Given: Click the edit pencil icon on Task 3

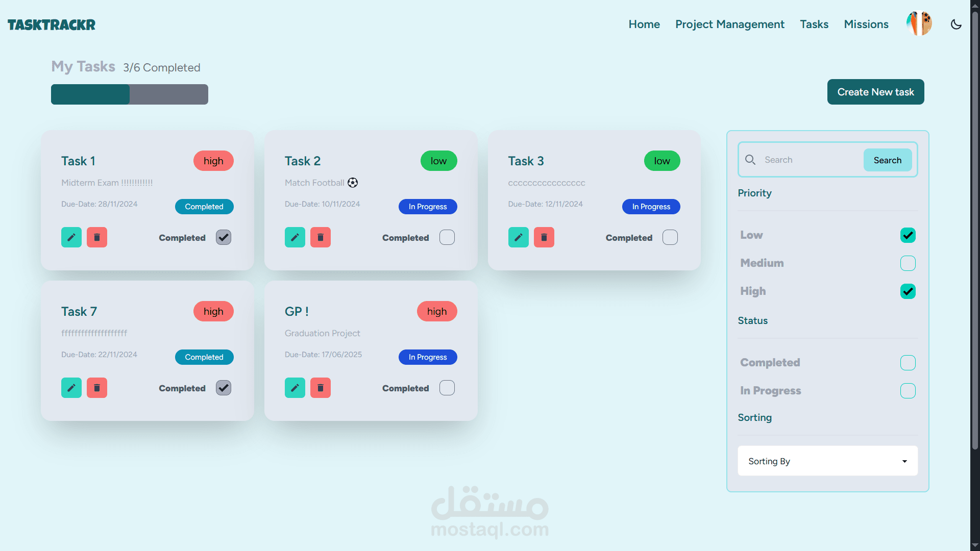Looking at the screenshot, I should pyautogui.click(x=518, y=237).
